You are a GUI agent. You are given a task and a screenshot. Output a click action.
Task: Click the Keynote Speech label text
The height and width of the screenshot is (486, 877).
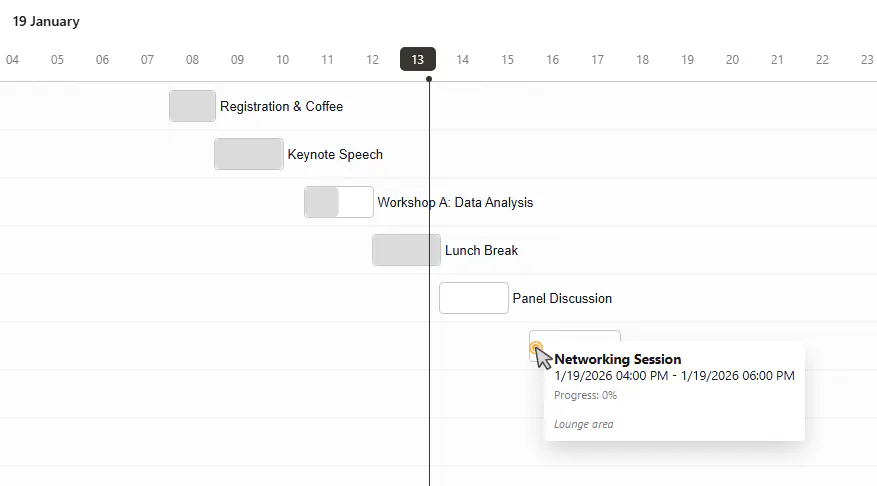pos(335,154)
